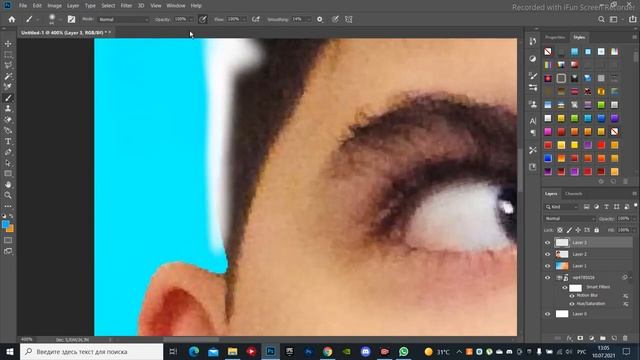Delete layer trash icon
640x360 pixels.
(625, 338)
